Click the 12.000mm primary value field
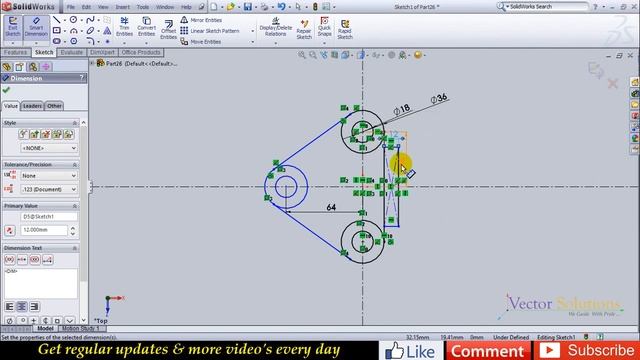The height and width of the screenshot is (360, 640). 44,230
